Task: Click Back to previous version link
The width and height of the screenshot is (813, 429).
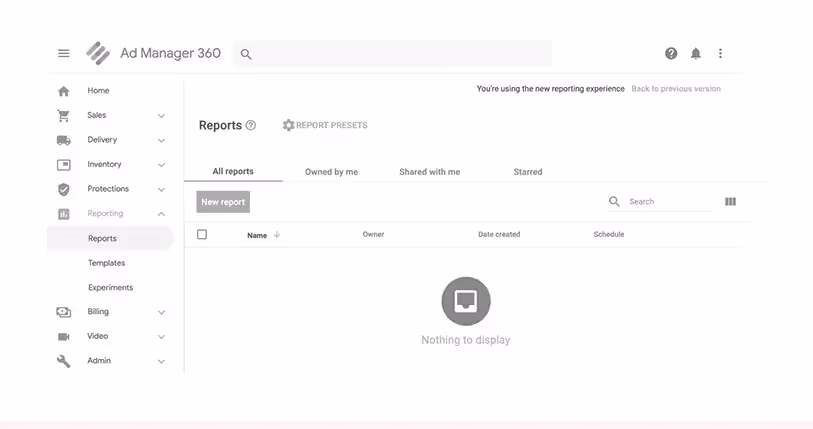Action: (676, 89)
